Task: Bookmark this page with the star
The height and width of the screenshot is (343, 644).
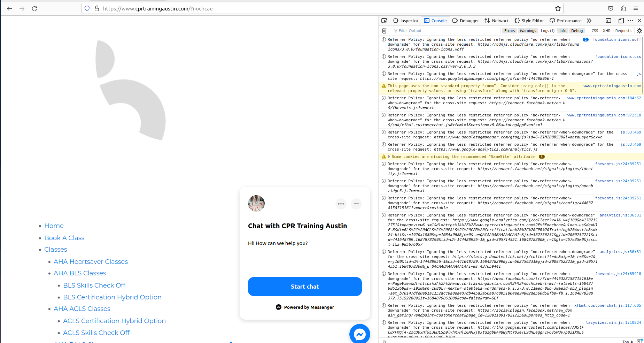Action: 558,9
